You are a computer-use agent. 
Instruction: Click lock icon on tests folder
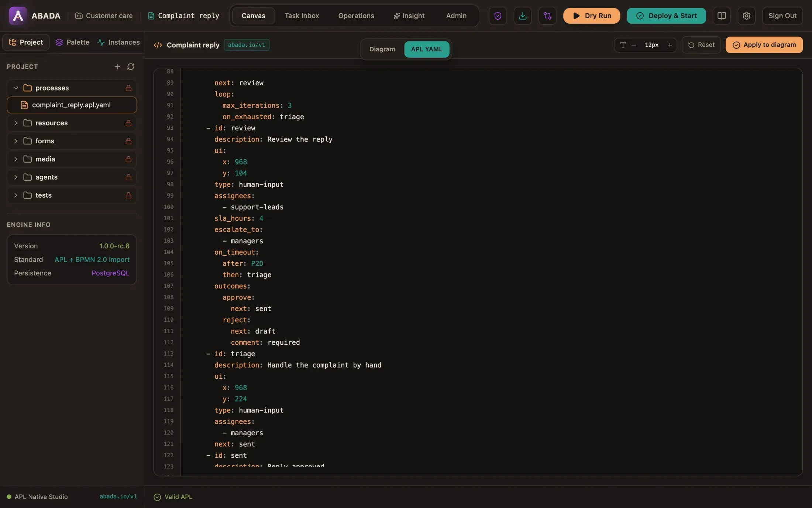[128, 195]
